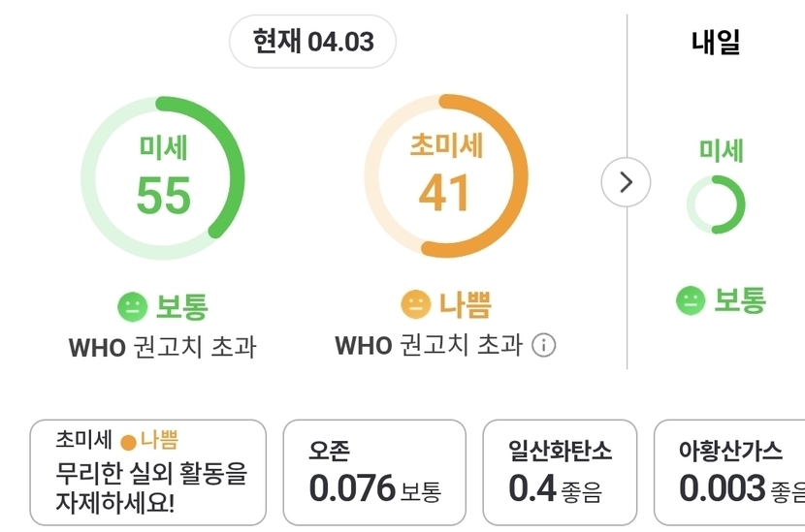Open the 초미세 41 circular gauge

[x=446, y=176]
